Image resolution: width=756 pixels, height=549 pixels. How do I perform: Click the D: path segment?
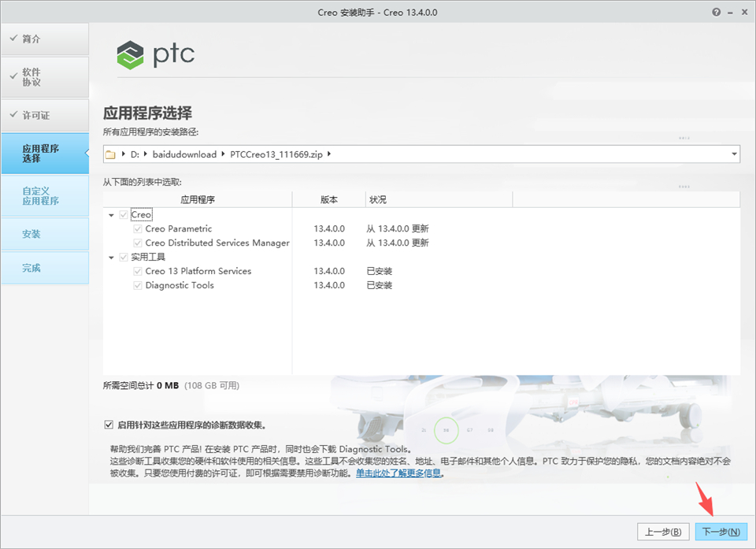click(x=135, y=154)
